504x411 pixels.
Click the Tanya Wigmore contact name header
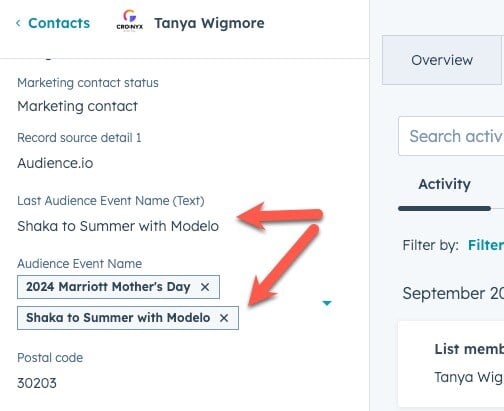pyautogui.click(x=209, y=23)
